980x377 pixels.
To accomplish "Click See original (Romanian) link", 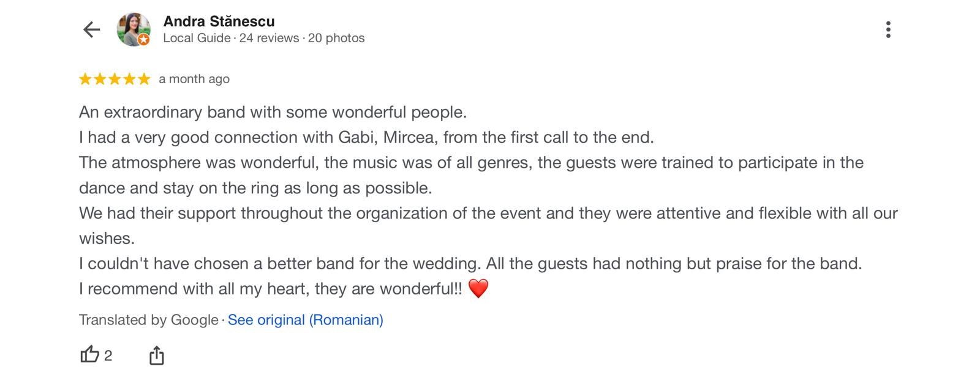I will [305, 320].
